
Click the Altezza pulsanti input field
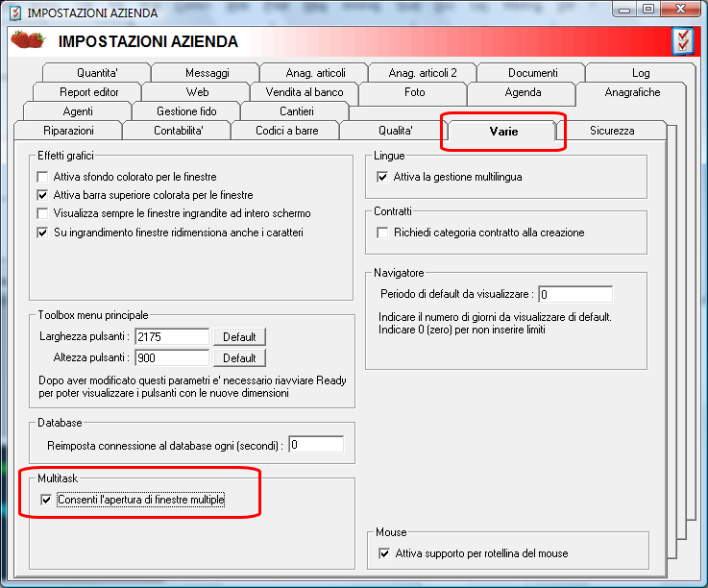point(172,358)
